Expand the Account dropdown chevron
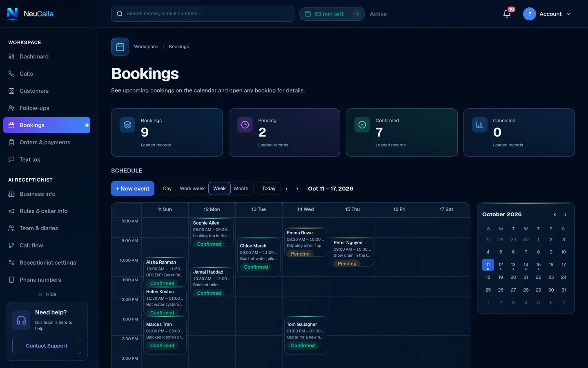 click(568, 14)
